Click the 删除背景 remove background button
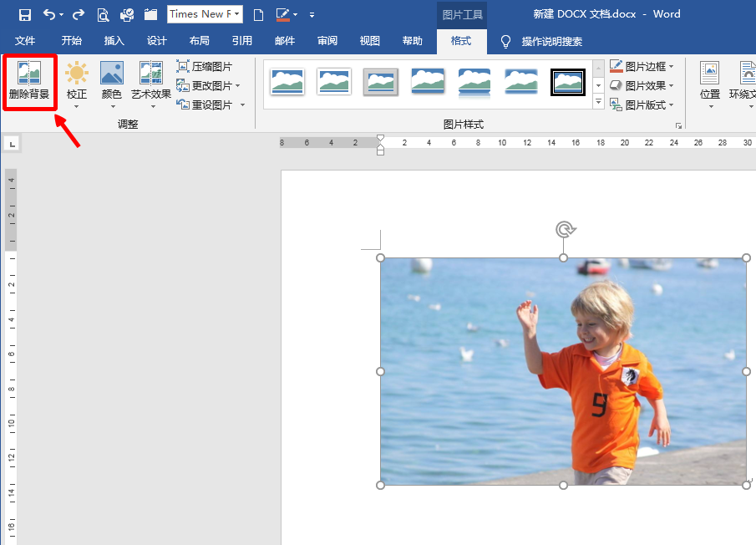 click(x=29, y=82)
